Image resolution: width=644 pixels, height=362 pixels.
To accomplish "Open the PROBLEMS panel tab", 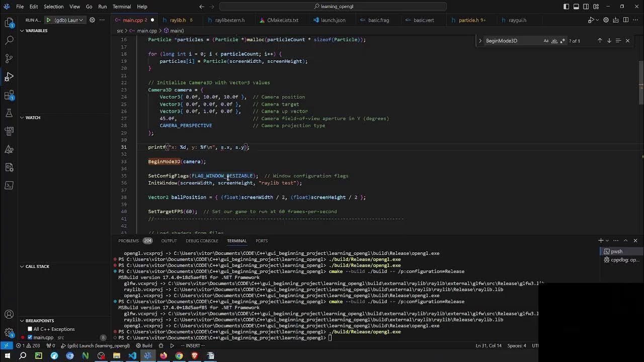I will click(x=128, y=241).
